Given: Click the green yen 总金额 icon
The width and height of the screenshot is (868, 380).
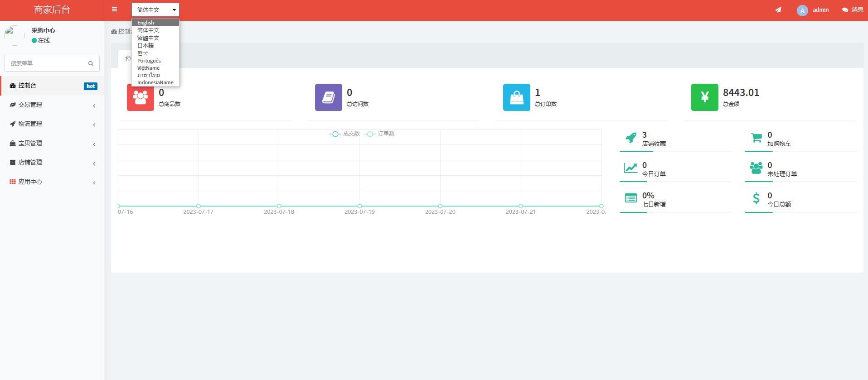Looking at the screenshot, I should click(x=704, y=97).
